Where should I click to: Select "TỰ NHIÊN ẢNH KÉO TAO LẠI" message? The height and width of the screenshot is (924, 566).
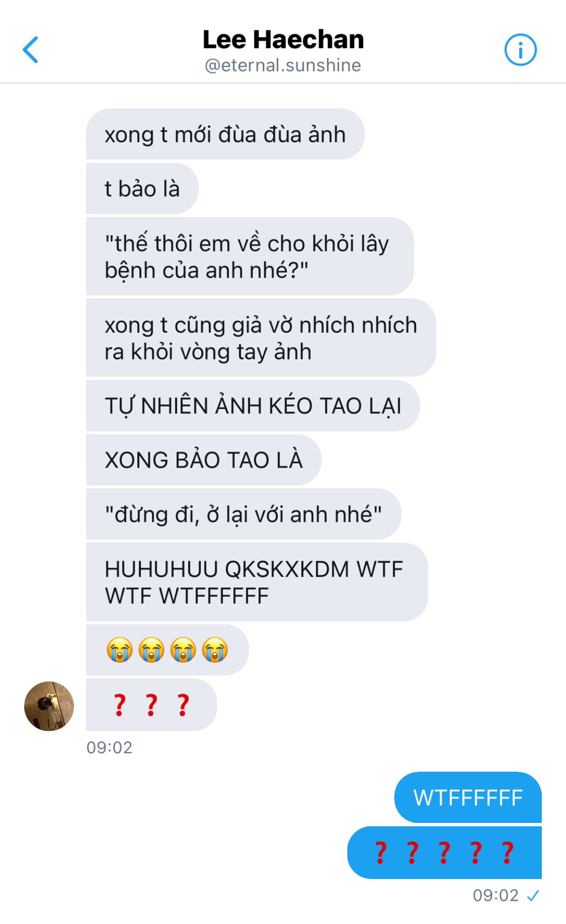point(253,405)
